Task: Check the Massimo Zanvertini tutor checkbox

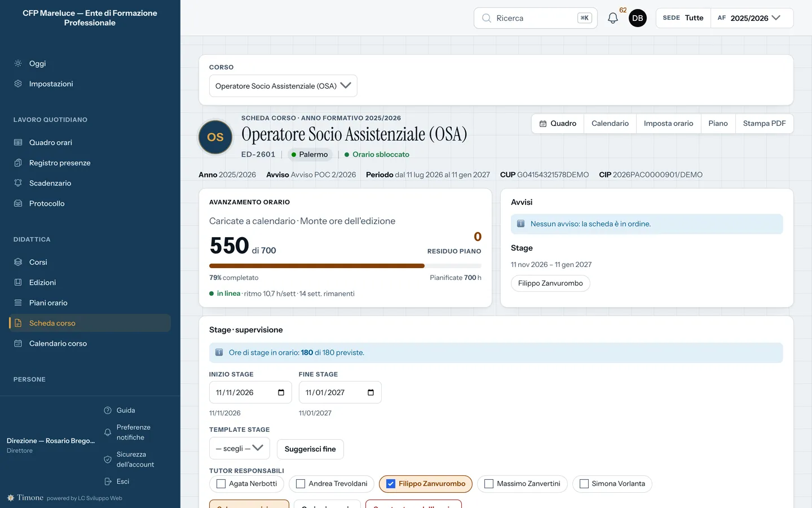Action: [489, 484]
